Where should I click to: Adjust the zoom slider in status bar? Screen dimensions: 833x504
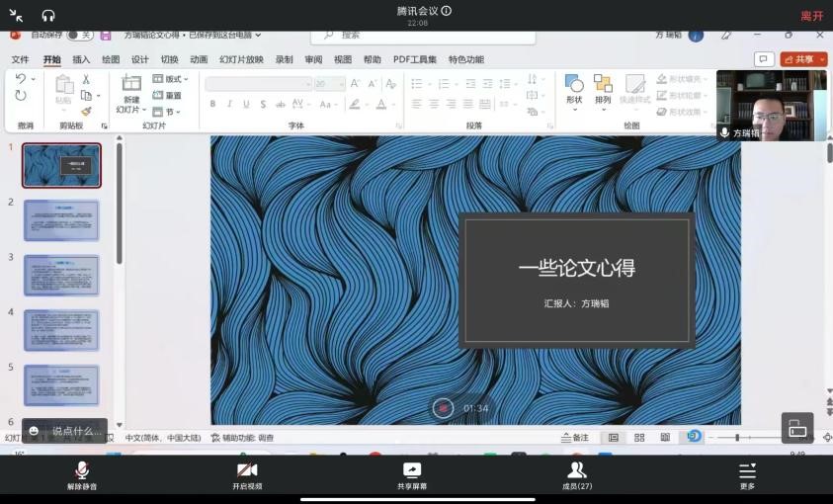point(737,438)
